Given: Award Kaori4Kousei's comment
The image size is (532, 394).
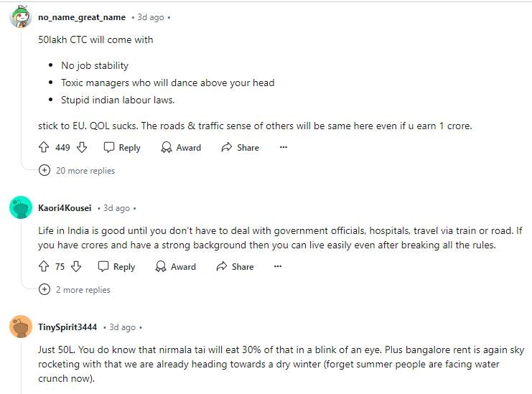Looking at the screenshot, I should 176,266.
